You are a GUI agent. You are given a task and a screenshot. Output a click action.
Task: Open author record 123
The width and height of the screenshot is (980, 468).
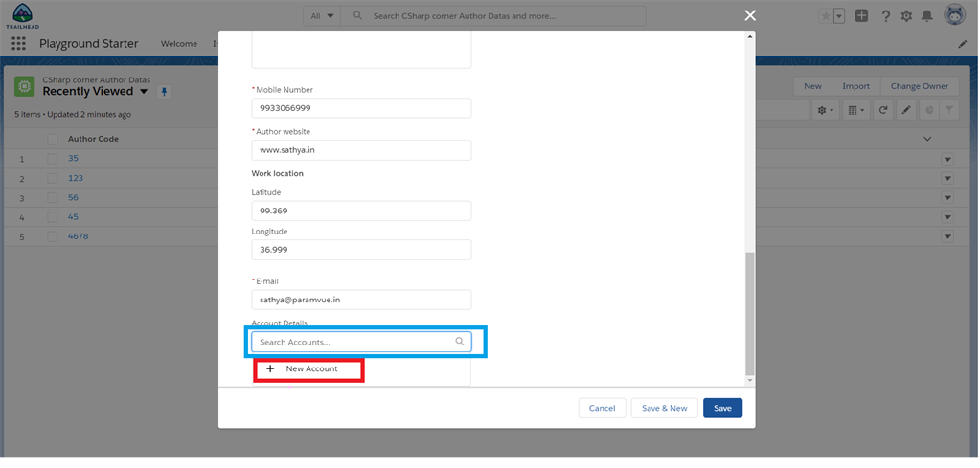76,178
